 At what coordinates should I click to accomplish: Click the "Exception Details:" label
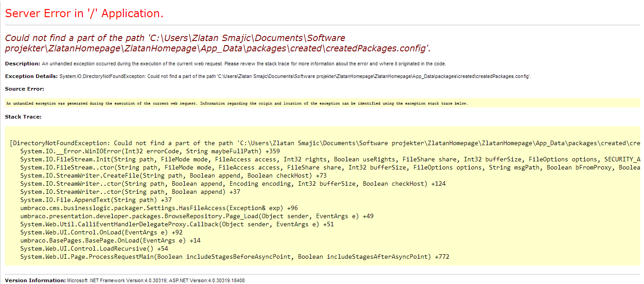[x=31, y=76]
